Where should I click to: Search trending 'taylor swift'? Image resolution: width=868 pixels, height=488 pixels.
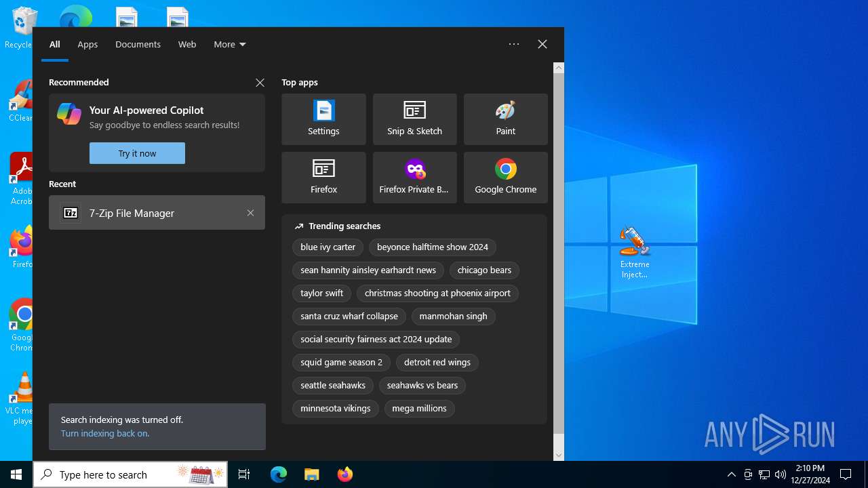[x=322, y=293]
